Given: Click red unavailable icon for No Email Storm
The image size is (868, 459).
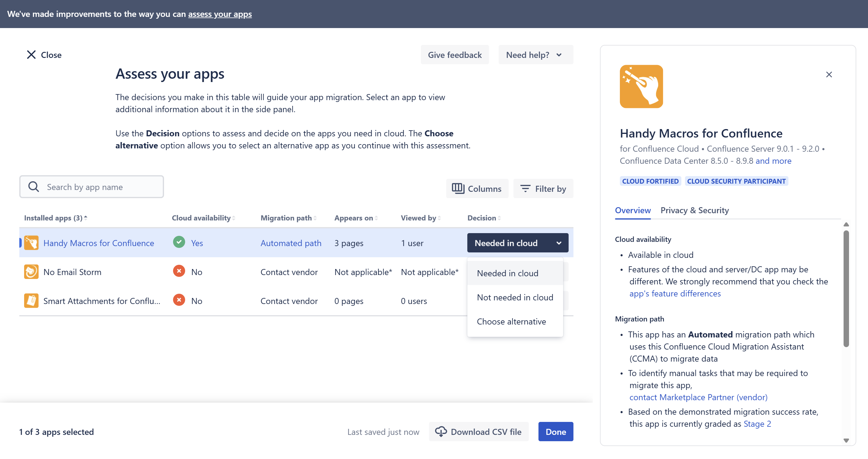Looking at the screenshot, I should (179, 271).
